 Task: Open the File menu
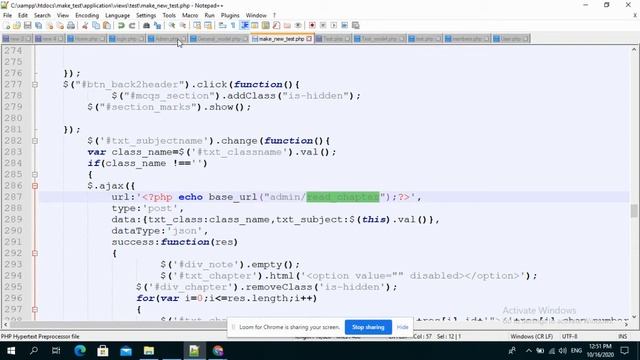pyautogui.click(x=7, y=15)
